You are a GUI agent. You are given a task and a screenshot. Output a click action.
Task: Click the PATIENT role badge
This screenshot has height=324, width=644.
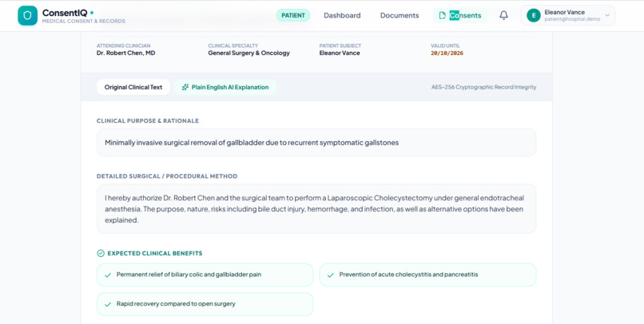pos(293,16)
